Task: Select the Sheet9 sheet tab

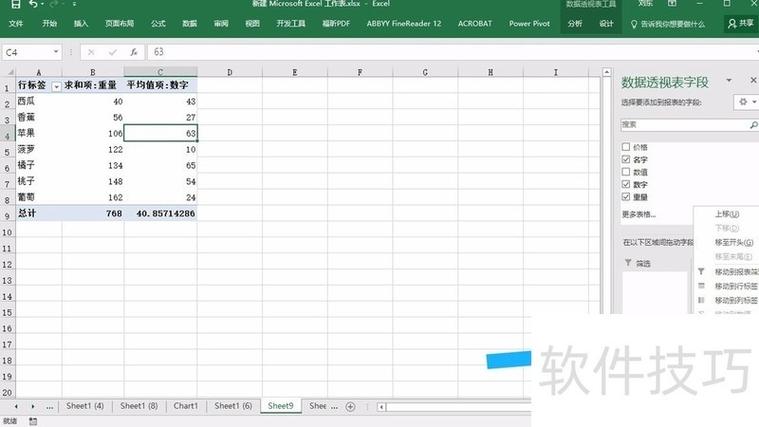Action: (281, 406)
